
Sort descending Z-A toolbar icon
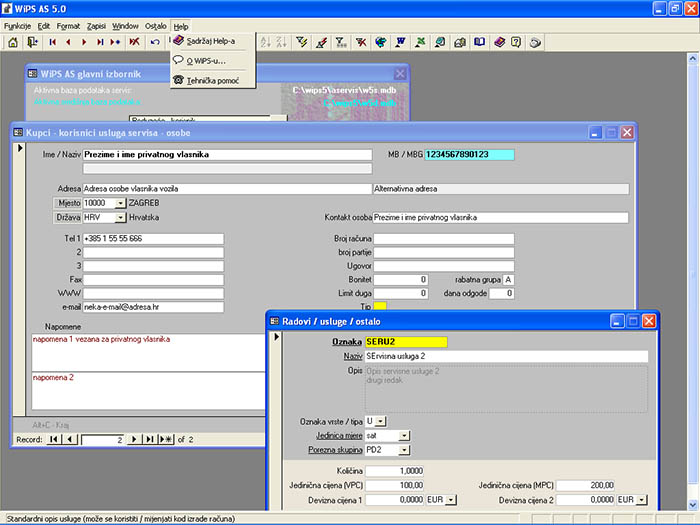[281, 42]
